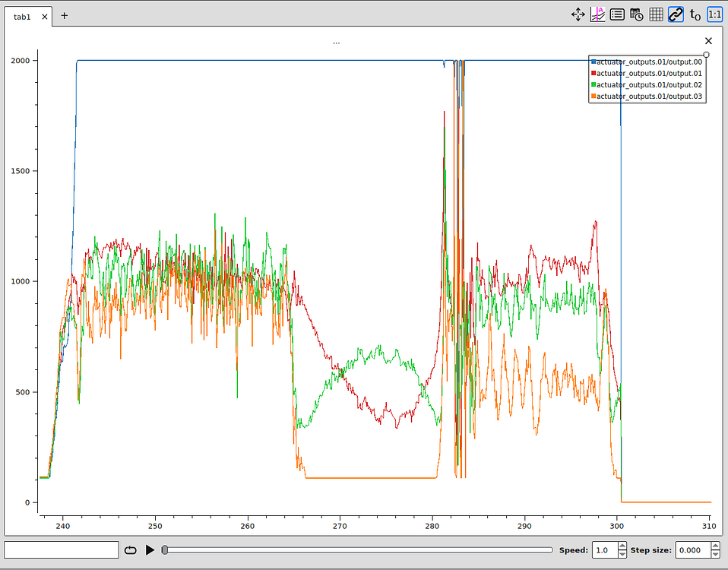Viewport: 728px width, 570px height.
Task: Click the plot title ellipsis placeholder
Action: (336, 43)
